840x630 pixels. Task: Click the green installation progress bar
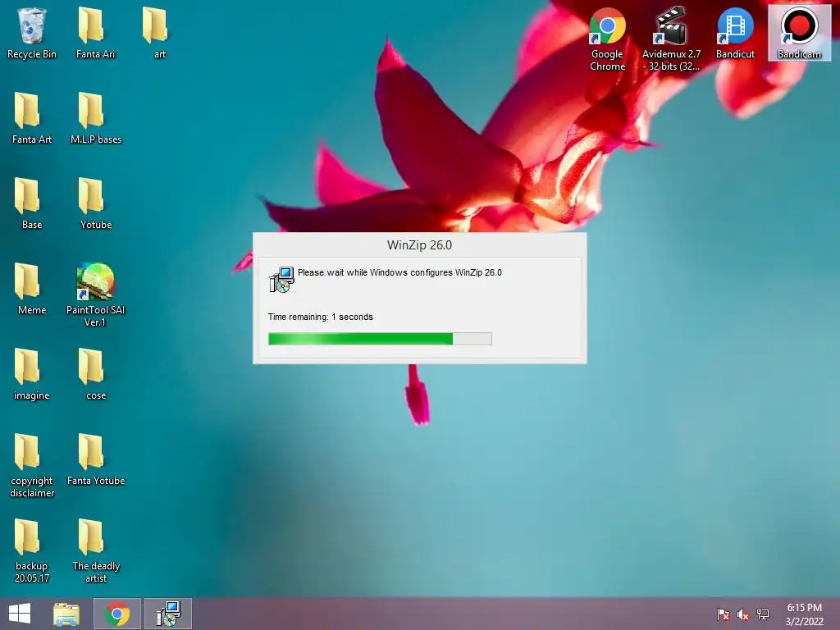pos(380,339)
